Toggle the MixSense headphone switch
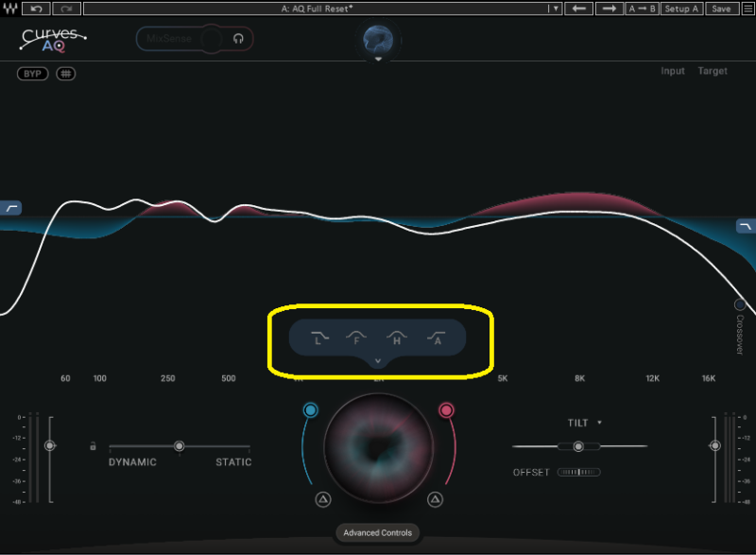Image resolution: width=756 pixels, height=555 pixels. (238, 39)
